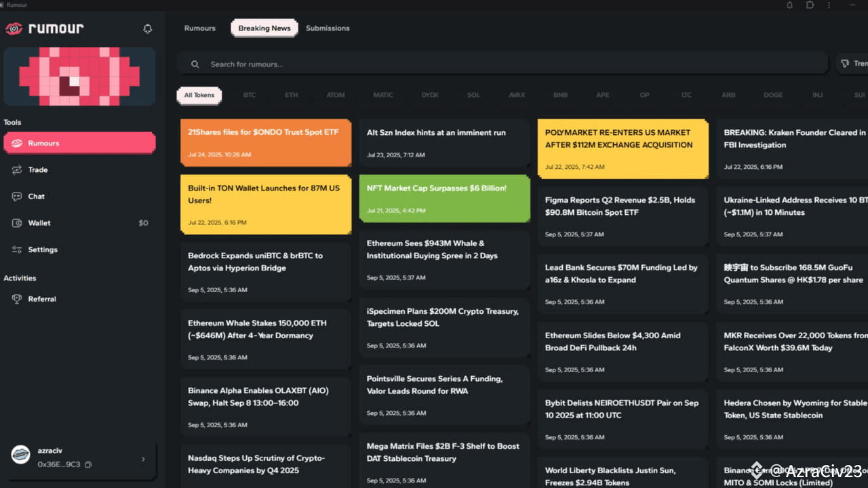Click the title bar bell icon

(789, 5)
